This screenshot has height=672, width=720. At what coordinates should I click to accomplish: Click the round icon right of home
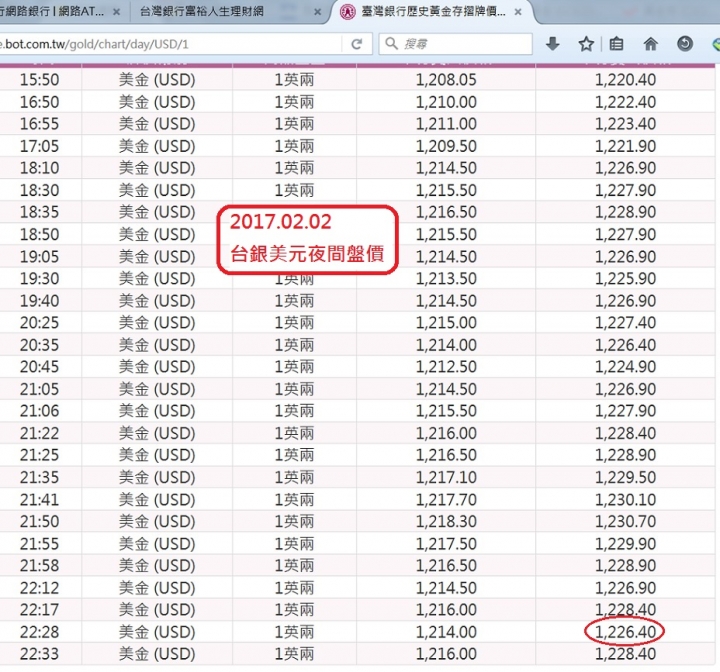pyautogui.click(x=684, y=44)
